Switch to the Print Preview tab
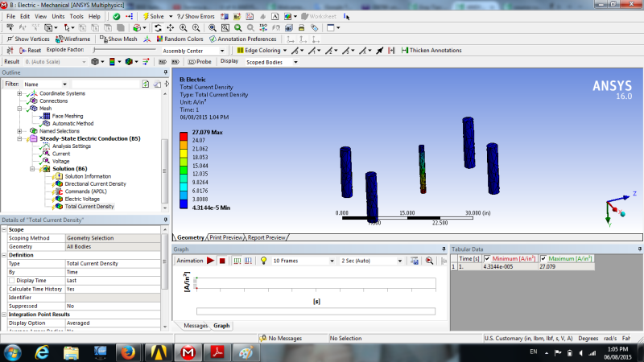This screenshot has height=362, width=644. click(226, 237)
